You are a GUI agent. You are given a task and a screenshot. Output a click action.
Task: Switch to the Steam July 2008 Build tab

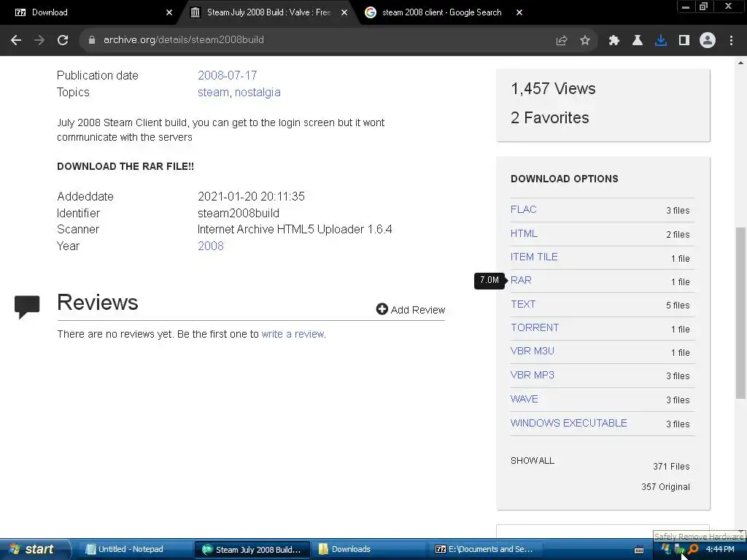[268, 12]
